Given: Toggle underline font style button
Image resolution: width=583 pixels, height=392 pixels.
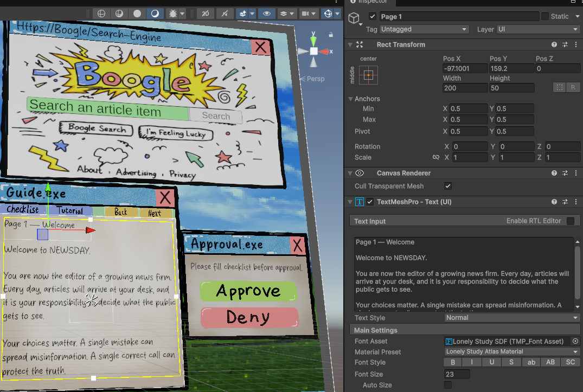Looking at the screenshot, I should tap(492, 362).
